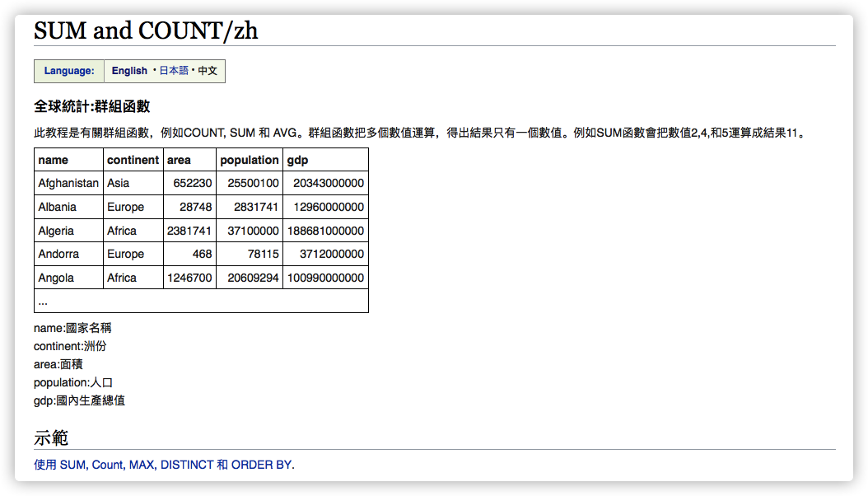
Task: Expand the truncated table row with ellipsis
Action: point(43,301)
